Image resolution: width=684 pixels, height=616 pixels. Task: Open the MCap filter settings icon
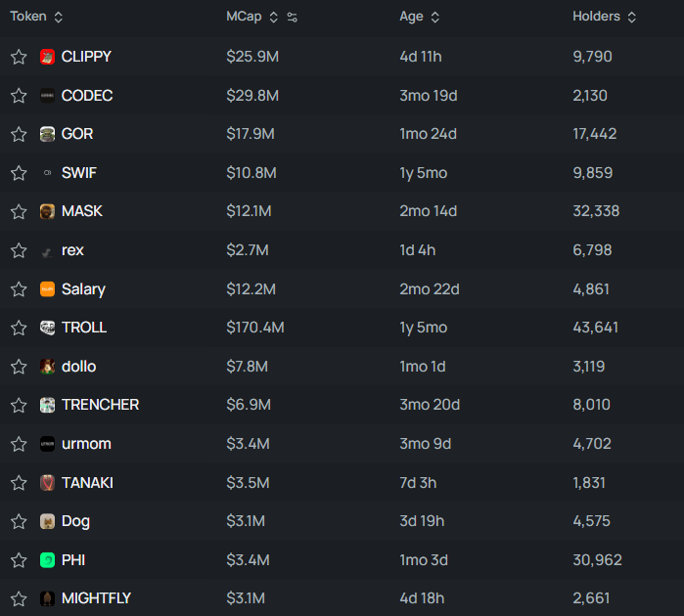coord(292,17)
